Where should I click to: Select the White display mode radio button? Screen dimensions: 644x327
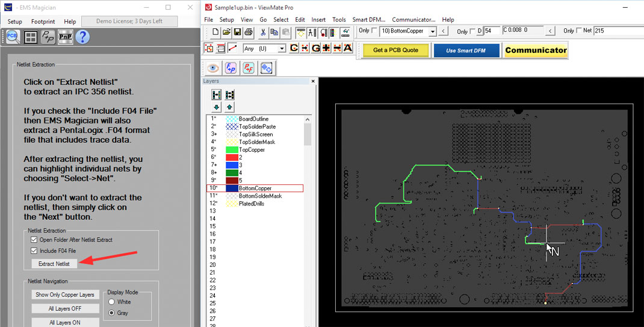pos(111,302)
